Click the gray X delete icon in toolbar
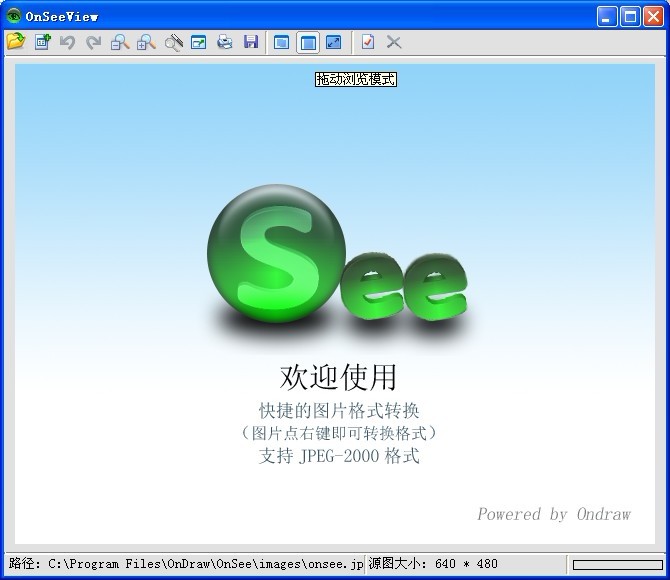 [x=394, y=42]
